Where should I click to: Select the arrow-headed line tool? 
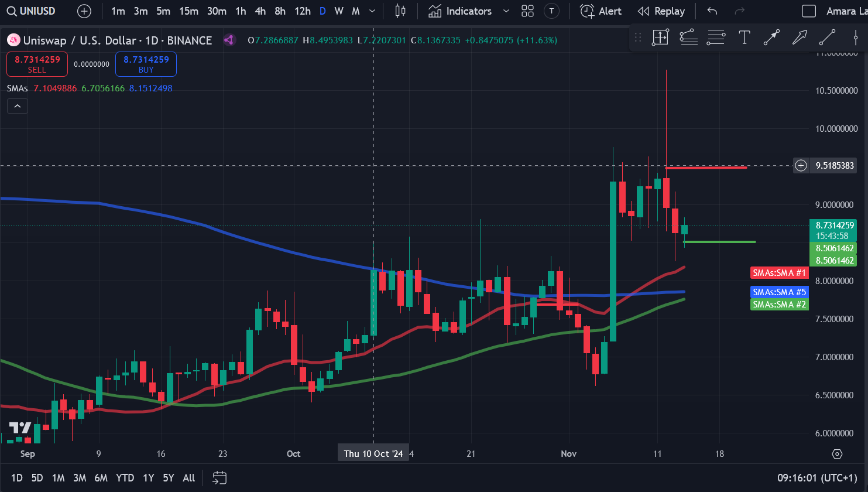(x=771, y=37)
